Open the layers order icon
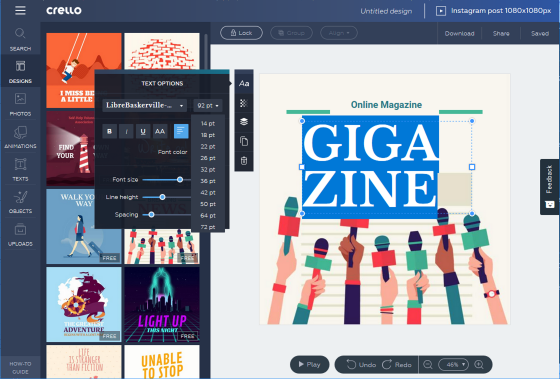 click(244, 122)
